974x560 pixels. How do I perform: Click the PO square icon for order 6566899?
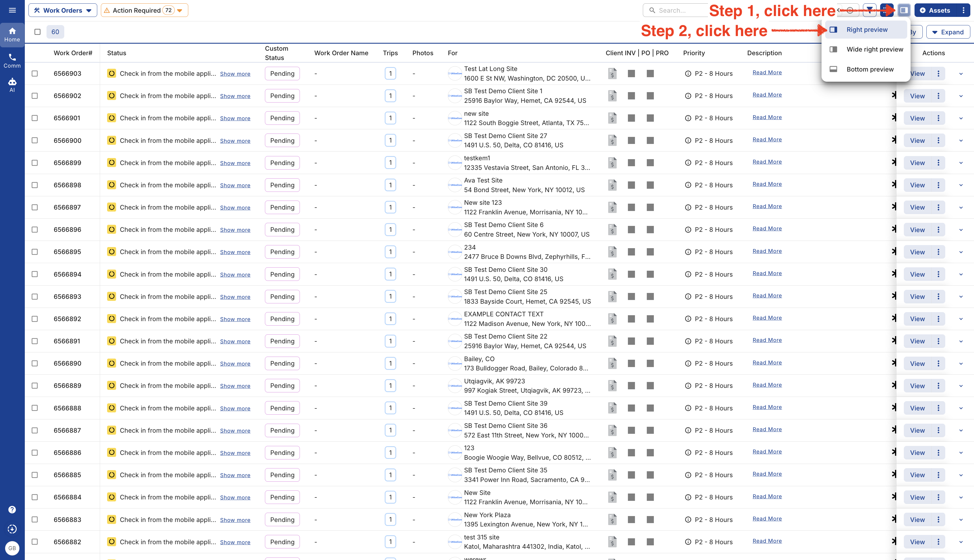point(631,163)
